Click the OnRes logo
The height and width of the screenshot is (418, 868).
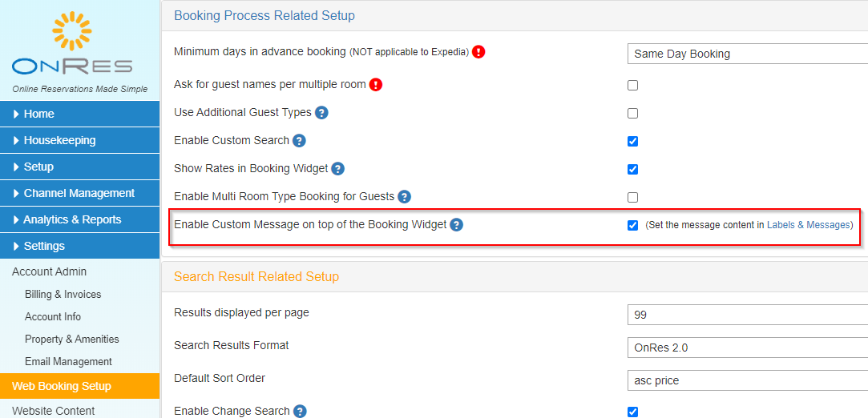[x=72, y=44]
